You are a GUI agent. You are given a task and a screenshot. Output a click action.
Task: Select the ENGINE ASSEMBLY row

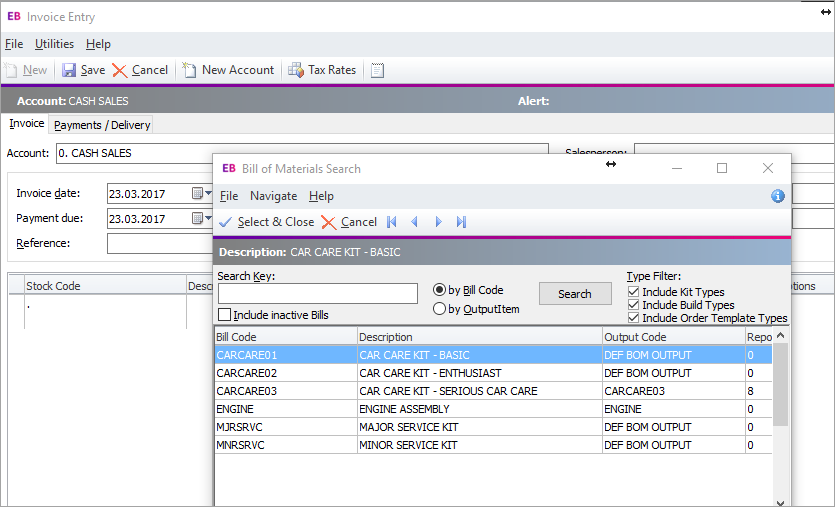(404, 409)
